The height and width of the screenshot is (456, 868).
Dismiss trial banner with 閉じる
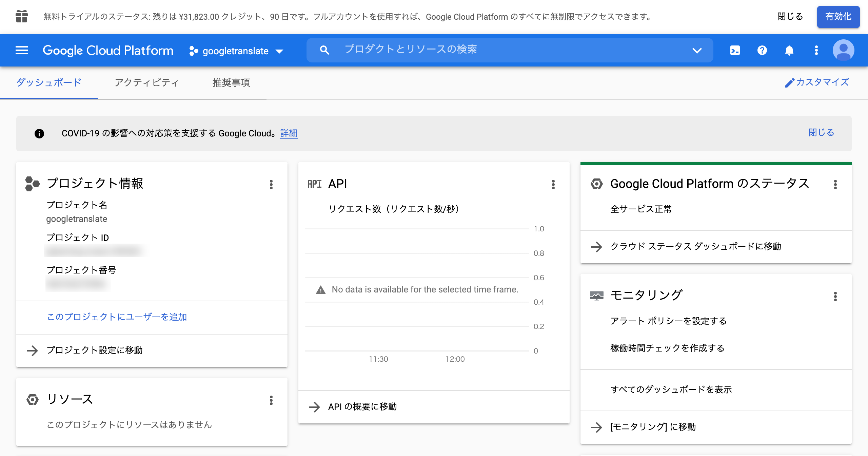tap(790, 17)
